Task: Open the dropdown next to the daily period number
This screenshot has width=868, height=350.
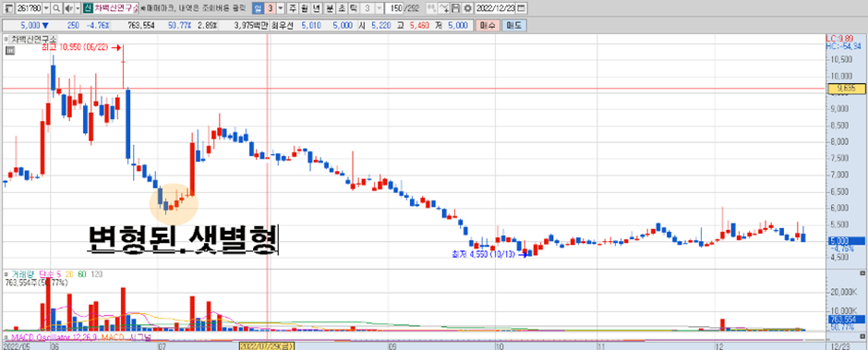Action: pyautogui.click(x=281, y=8)
